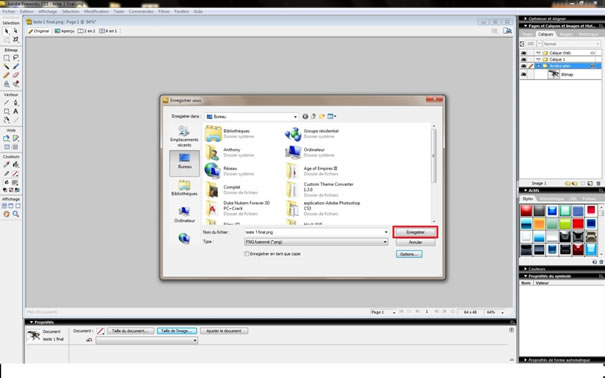605x378 pixels.
Task: Select the Line tool in Vecteur section
Action: [7, 103]
